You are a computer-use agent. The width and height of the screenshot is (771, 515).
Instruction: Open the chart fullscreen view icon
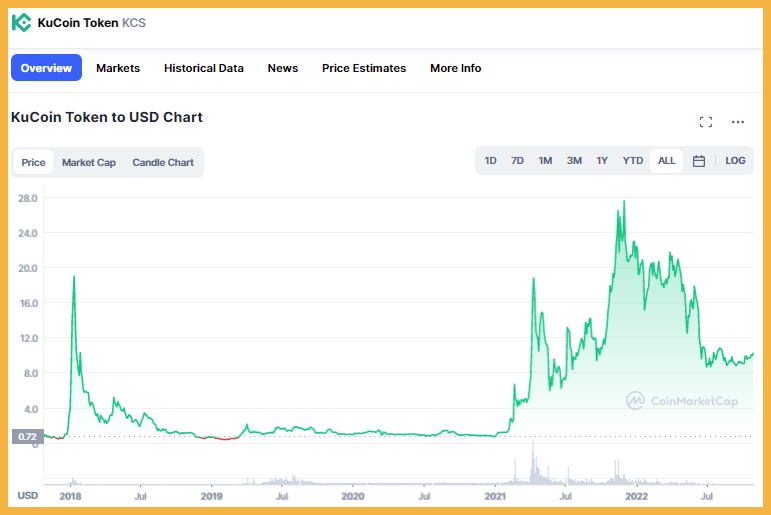point(706,122)
